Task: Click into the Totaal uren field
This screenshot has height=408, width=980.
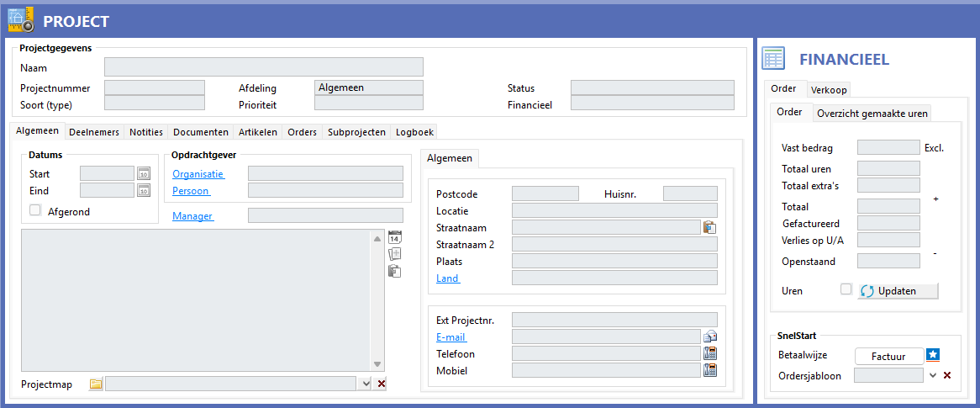Action: [x=888, y=168]
